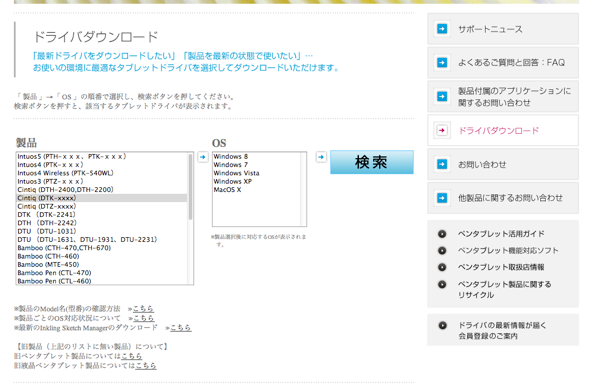Select Bamboo (CTH-460) product

pyautogui.click(x=102, y=256)
